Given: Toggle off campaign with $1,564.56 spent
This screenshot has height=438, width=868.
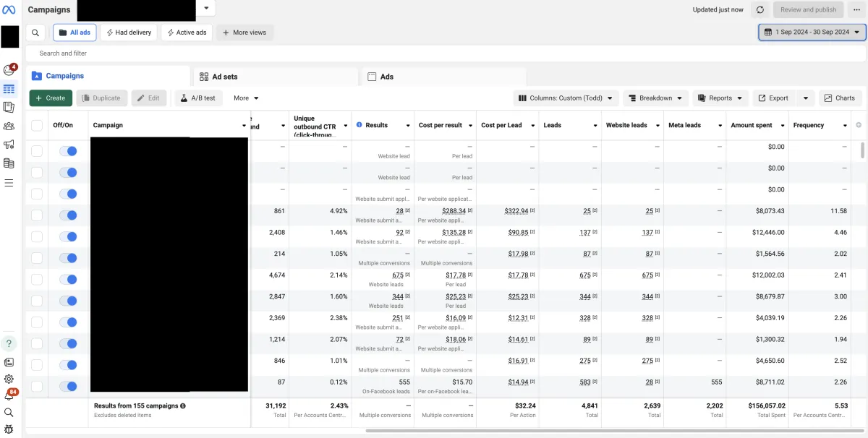Looking at the screenshot, I should pyautogui.click(x=68, y=258).
